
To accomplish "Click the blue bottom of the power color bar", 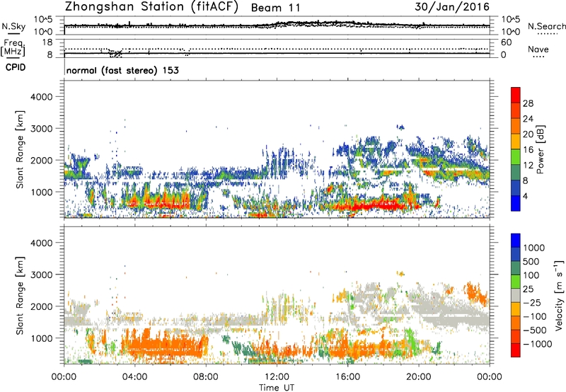I will click(x=516, y=204).
